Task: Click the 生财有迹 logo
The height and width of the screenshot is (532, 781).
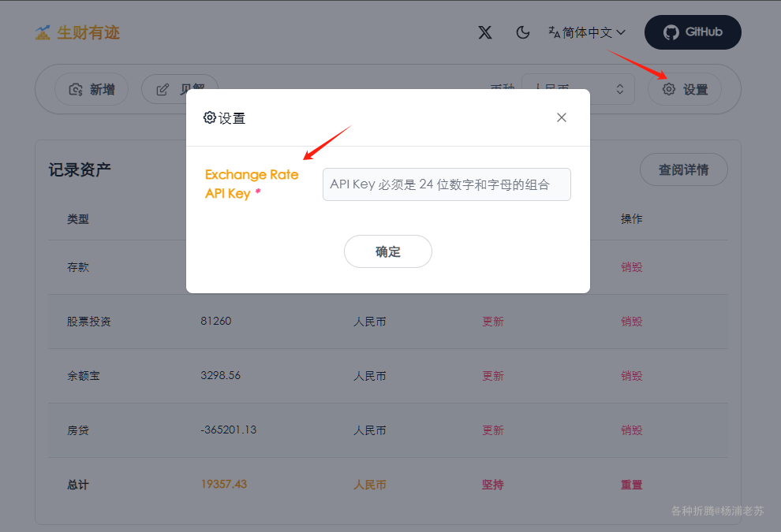Action: tap(77, 32)
